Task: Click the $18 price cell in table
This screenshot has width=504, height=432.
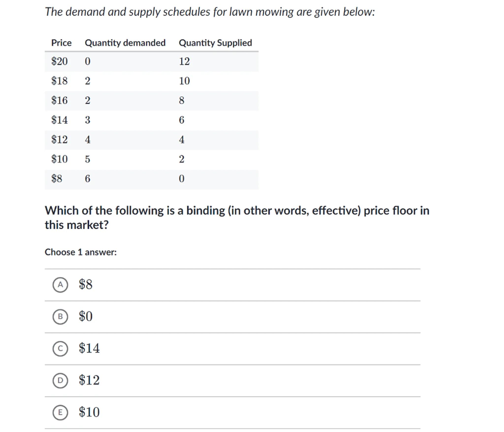Action: [x=59, y=81]
